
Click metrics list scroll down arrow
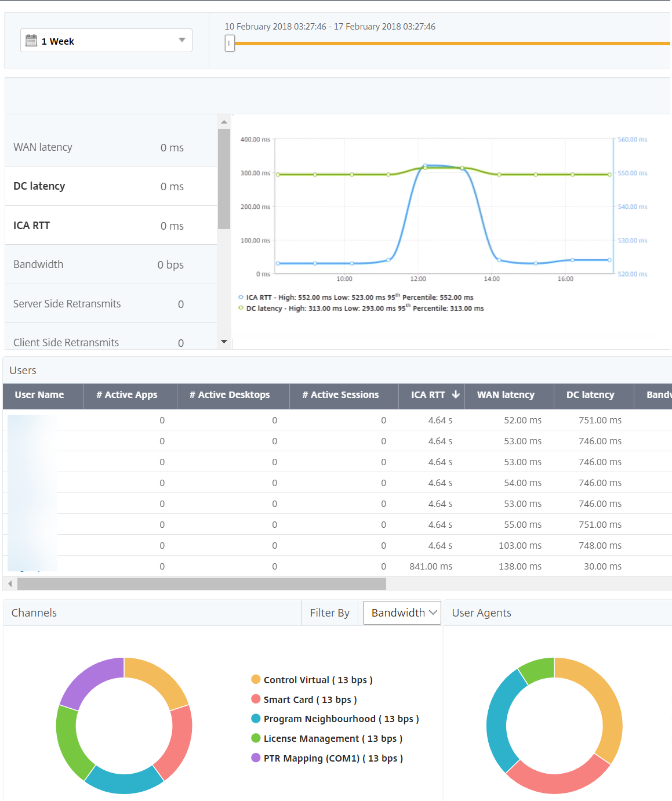[x=224, y=342]
